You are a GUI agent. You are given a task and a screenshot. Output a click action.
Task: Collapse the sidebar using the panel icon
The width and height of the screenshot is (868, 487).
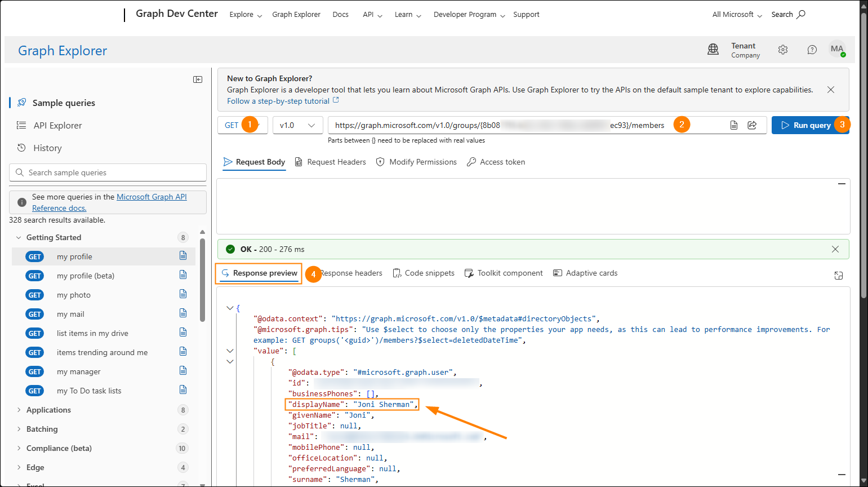[x=198, y=79]
